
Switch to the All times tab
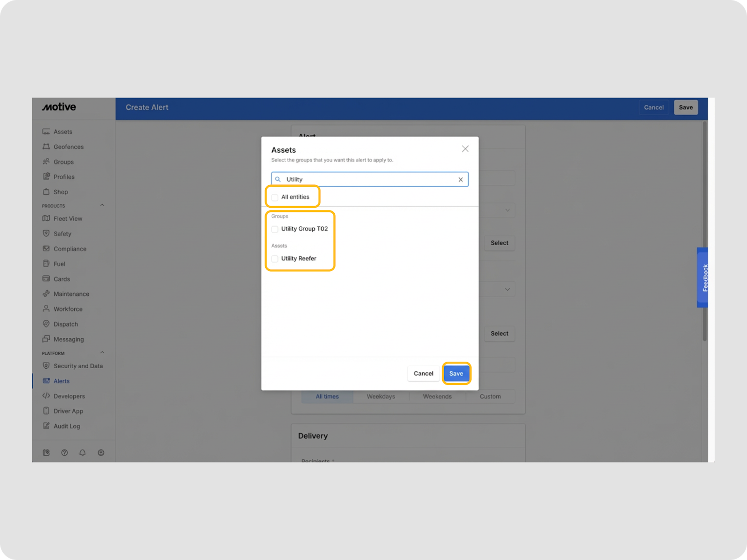tap(327, 397)
